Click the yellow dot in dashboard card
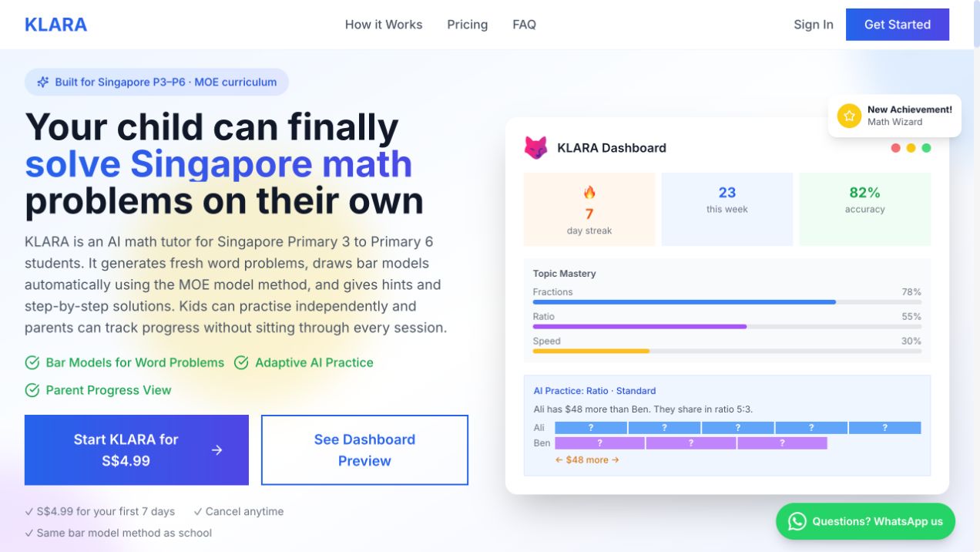The width and height of the screenshot is (980, 552). pos(911,148)
